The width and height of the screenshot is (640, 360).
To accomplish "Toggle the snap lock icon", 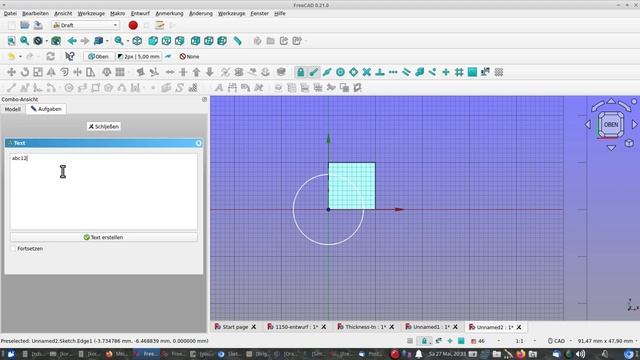I will point(300,72).
